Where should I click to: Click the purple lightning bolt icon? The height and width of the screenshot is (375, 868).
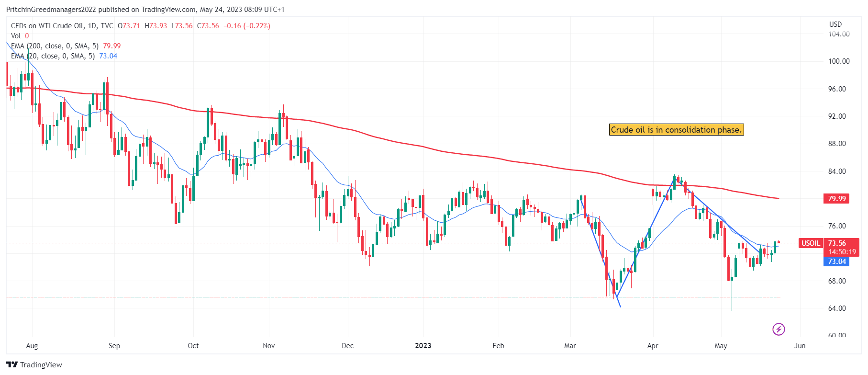tap(779, 329)
